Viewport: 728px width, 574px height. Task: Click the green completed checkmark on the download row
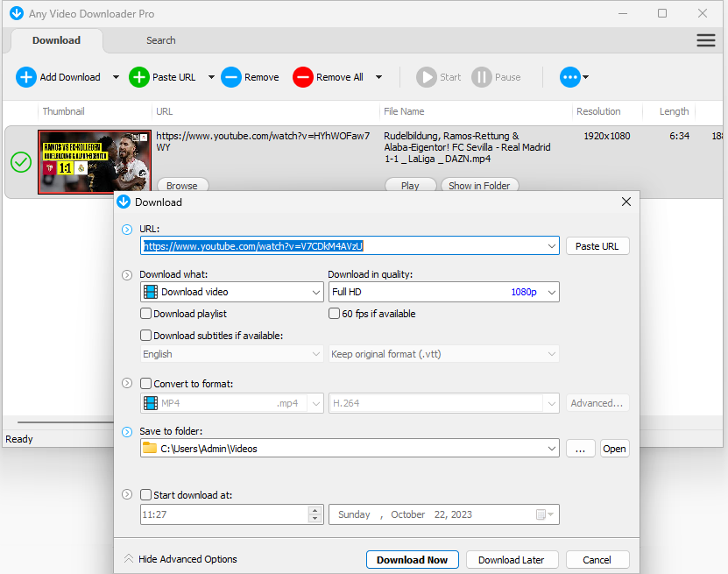click(x=21, y=162)
